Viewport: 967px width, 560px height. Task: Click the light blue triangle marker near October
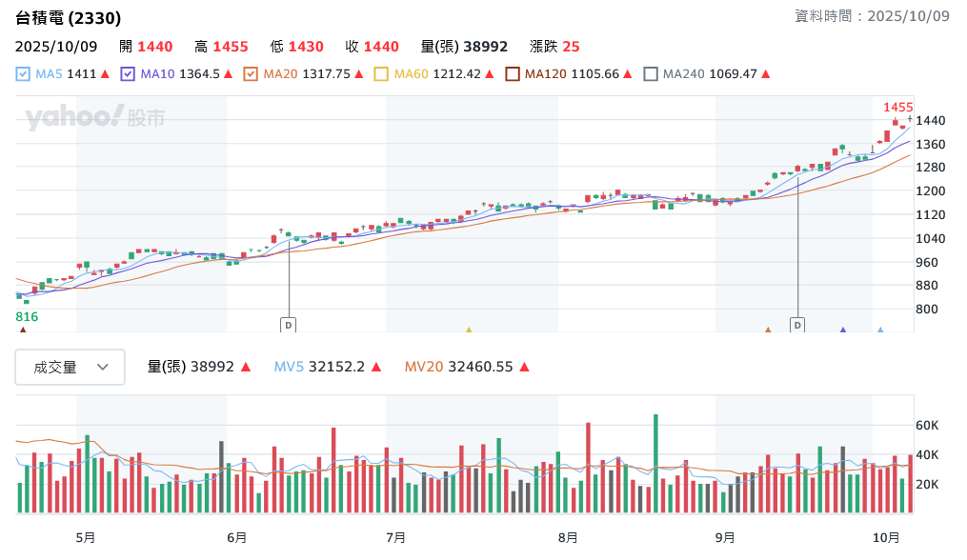[x=880, y=330]
